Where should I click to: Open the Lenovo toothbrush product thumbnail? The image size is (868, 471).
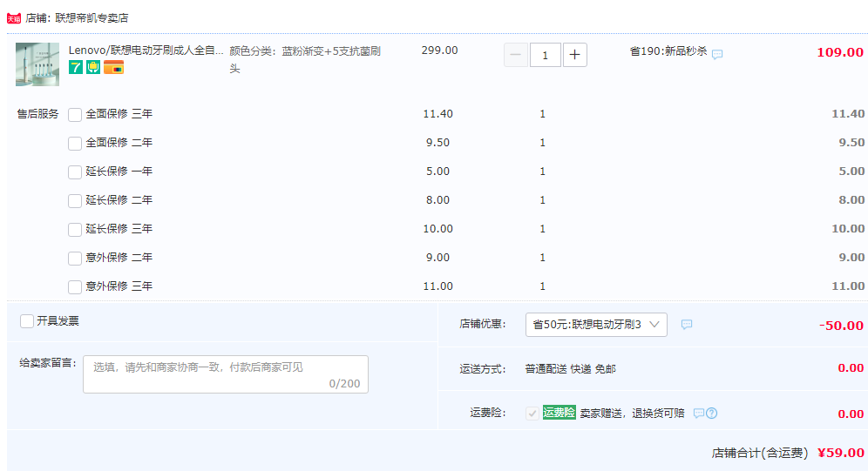click(x=37, y=64)
